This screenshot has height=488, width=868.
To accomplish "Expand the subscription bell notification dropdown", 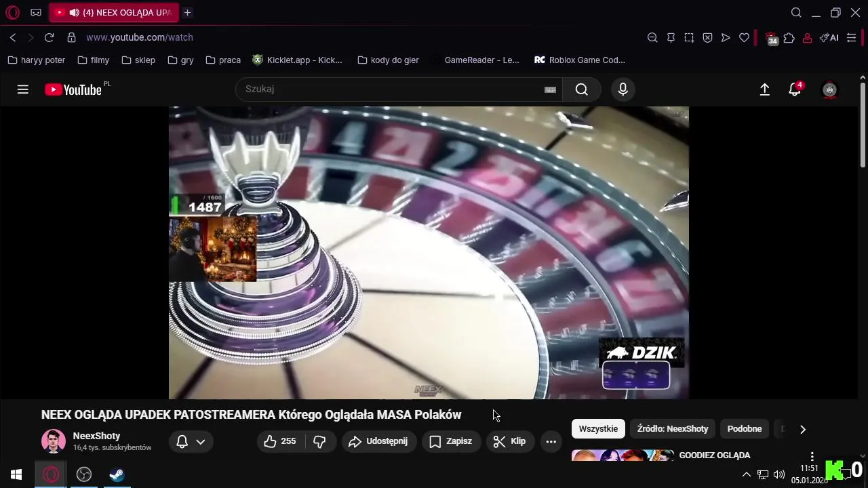I will 191,441.
